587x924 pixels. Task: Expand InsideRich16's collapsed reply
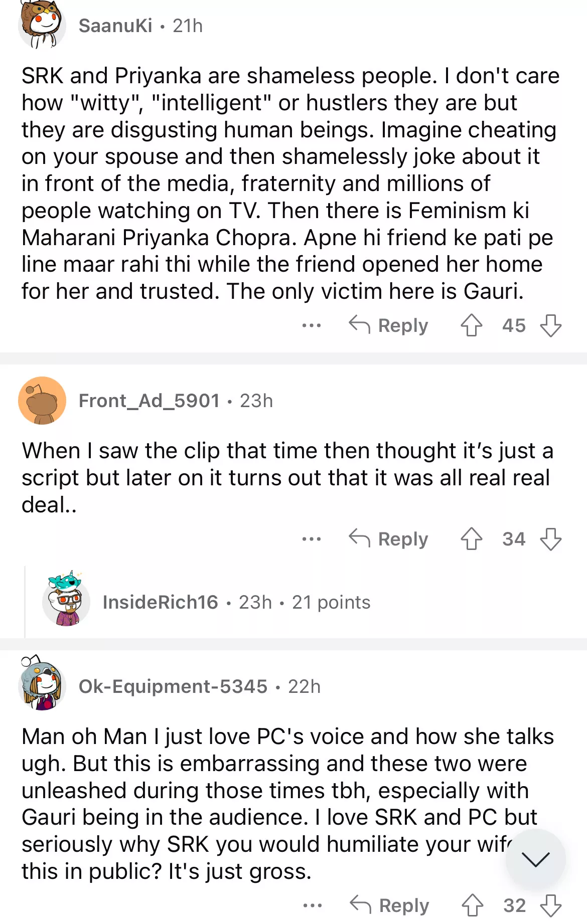tap(236, 602)
